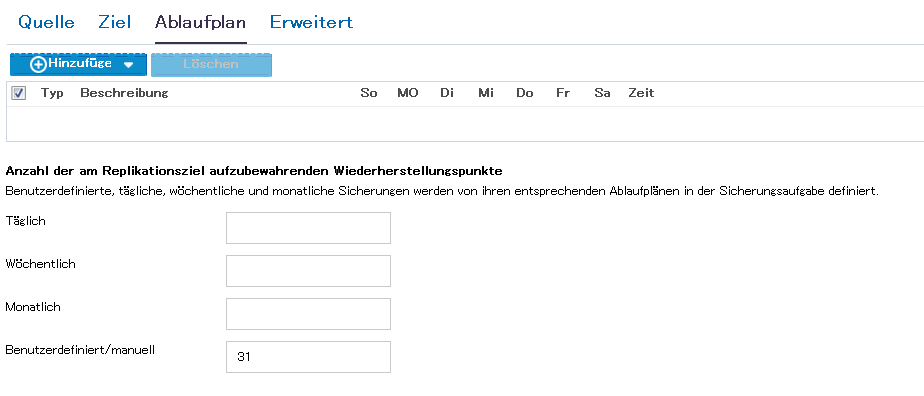Sort by the Typ column header
The width and height of the screenshot is (924, 396).
(x=52, y=93)
